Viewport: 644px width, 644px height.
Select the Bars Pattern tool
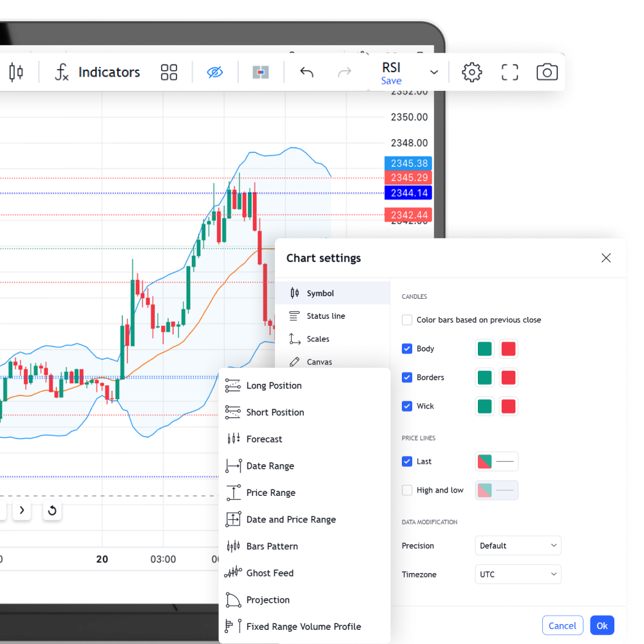(305, 546)
